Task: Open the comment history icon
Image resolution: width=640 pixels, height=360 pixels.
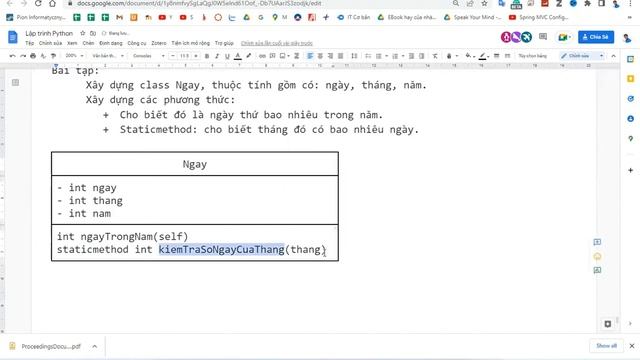Action: point(543,37)
